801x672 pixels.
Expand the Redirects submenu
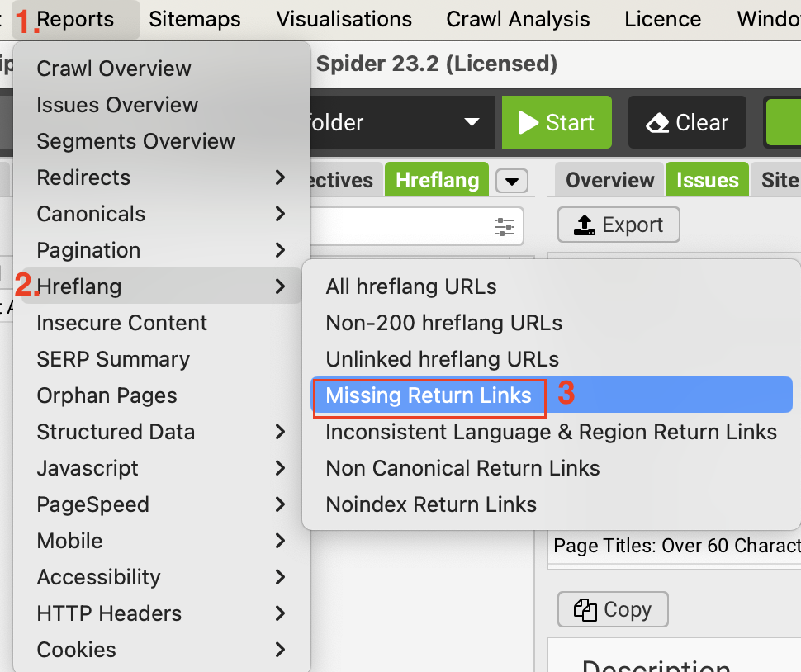click(x=280, y=177)
